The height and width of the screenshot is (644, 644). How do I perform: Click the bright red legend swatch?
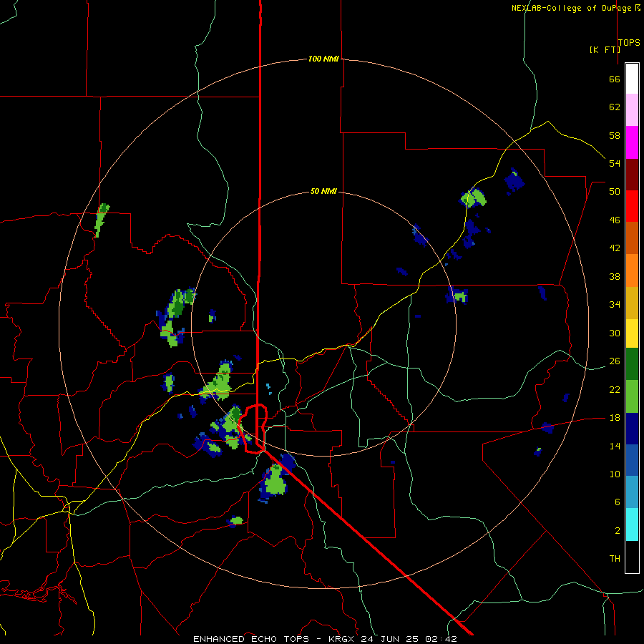632,206
